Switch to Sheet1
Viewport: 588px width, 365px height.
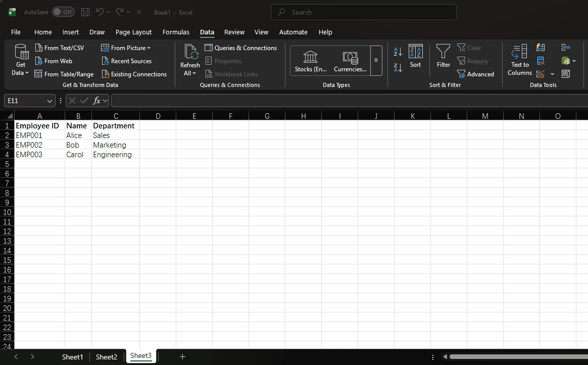72,356
